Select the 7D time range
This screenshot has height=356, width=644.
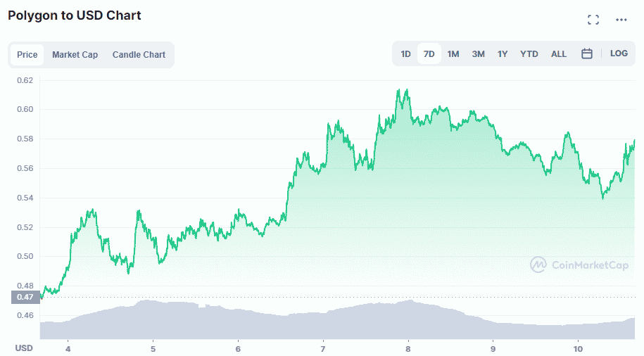pyautogui.click(x=429, y=54)
